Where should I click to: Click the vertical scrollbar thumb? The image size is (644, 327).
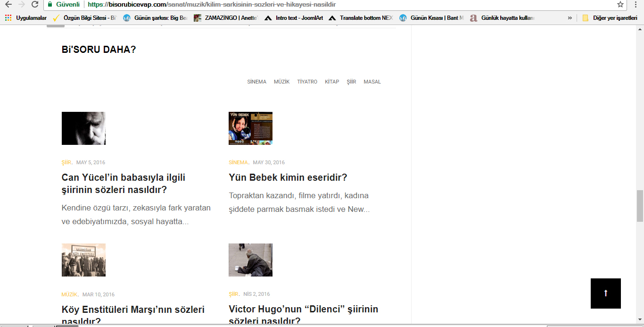coord(640,206)
